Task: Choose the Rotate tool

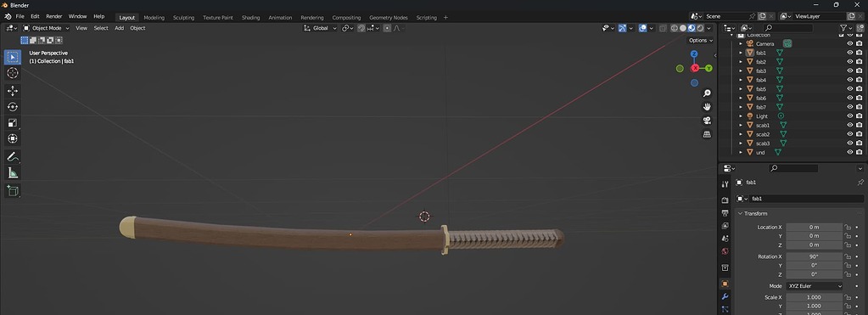Action: pyautogui.click(x=13, y=107)
